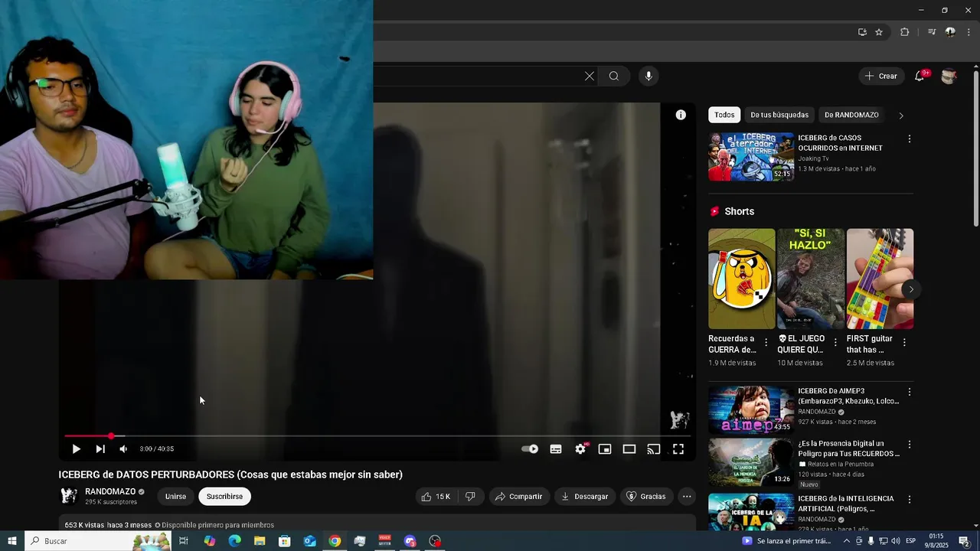Open YouTube notifications bell

(x=920, y=76)
